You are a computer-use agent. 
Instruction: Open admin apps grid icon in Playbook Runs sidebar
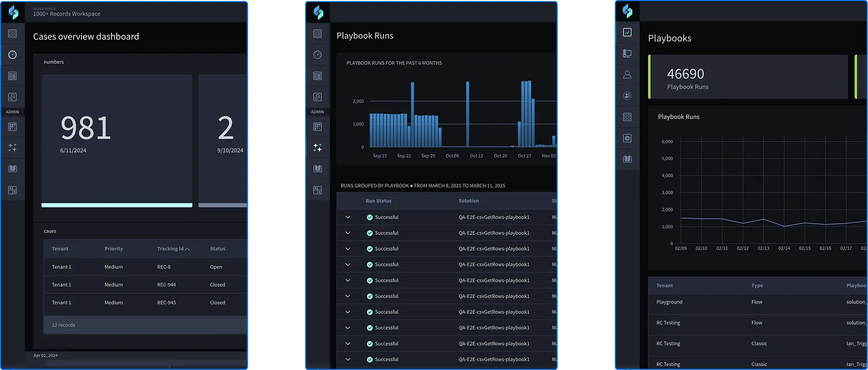[x=318, y=127]
